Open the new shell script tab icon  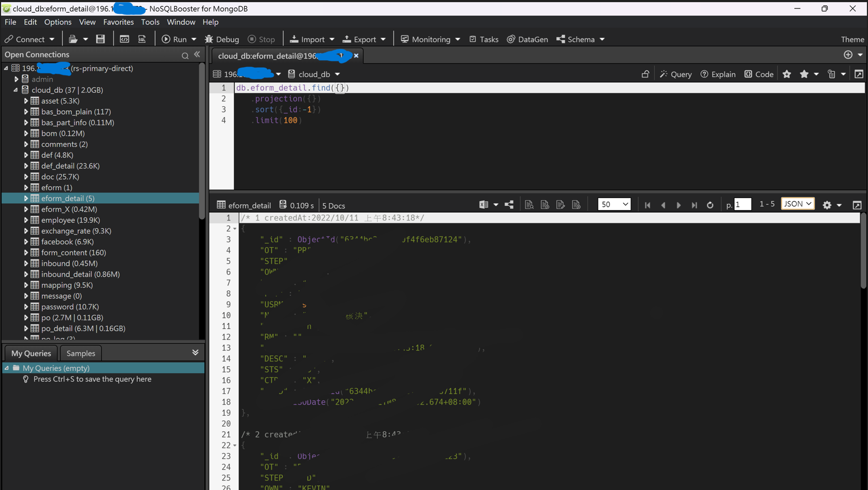click(x=125, y=39)
